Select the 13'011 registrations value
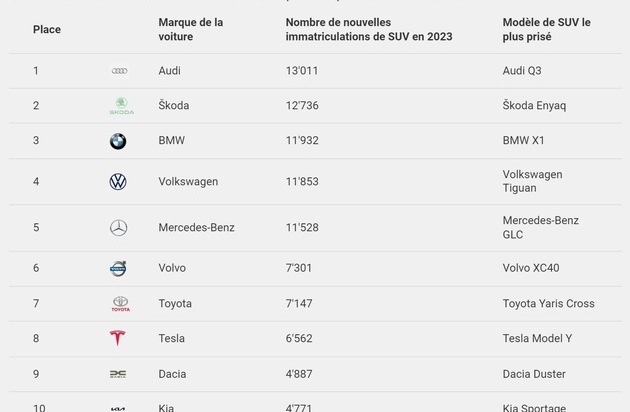Screen dimensions: 630x412 click(303, 71)
